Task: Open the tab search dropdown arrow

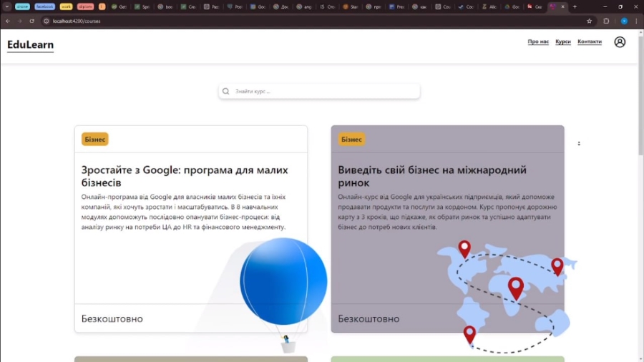Action: click(7, 6)
